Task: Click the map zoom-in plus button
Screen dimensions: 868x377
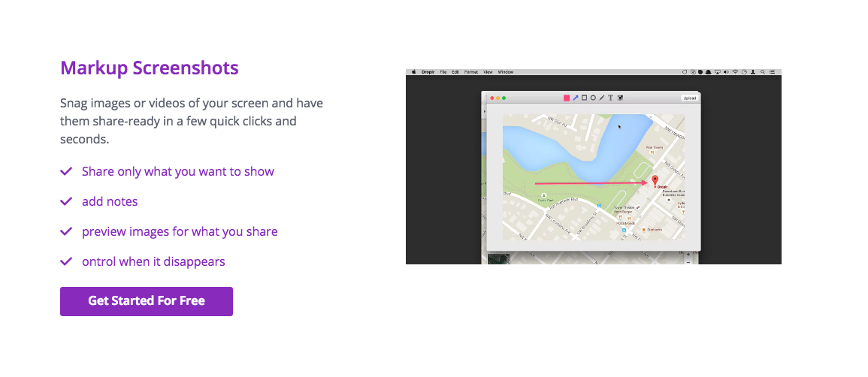Action: (688, 255)
